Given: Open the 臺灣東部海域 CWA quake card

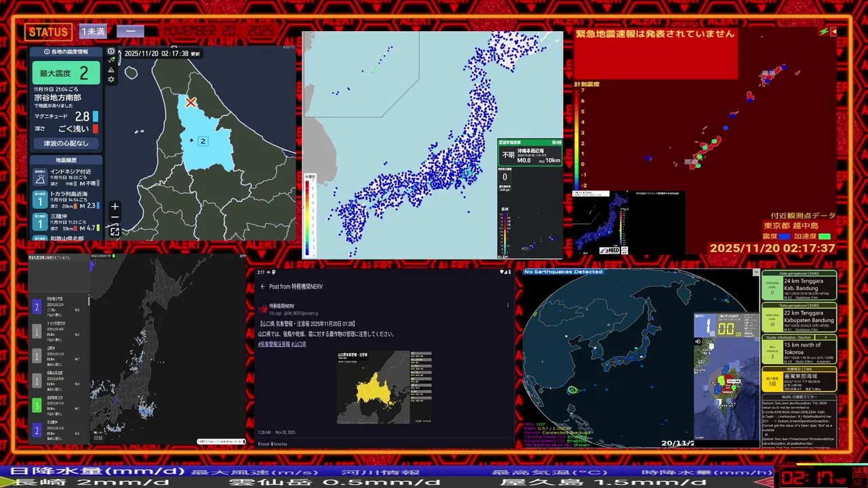Looking at the screenshot, I should pyautogui.click(x=799, y=380).
